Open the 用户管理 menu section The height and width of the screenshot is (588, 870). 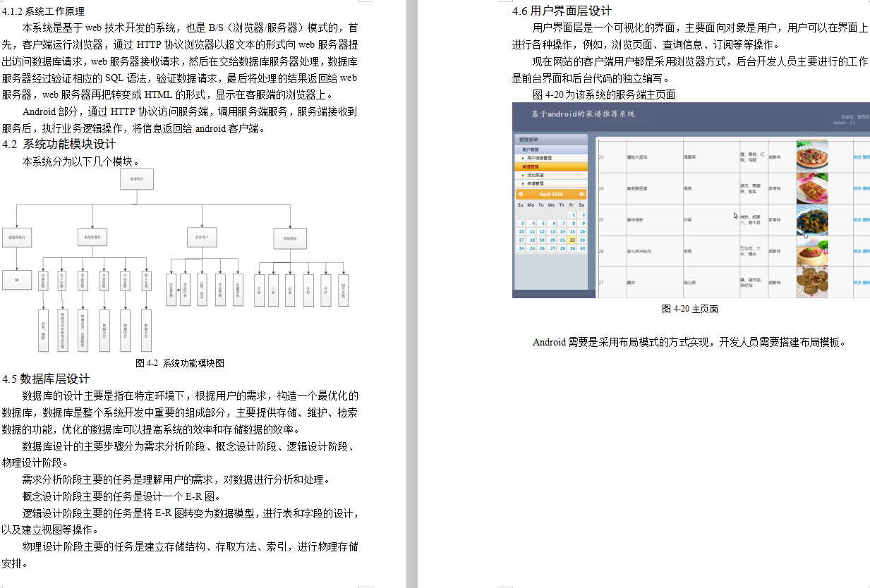coord(551,150)
